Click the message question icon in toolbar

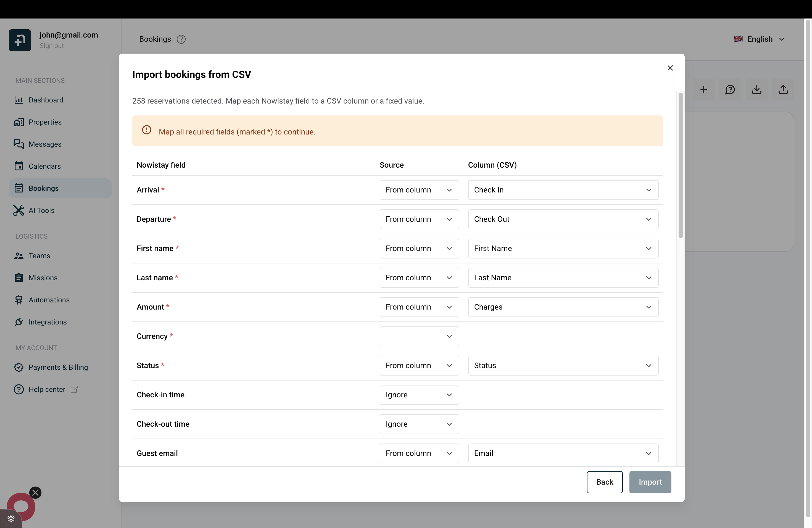click(x=730, y=90)
